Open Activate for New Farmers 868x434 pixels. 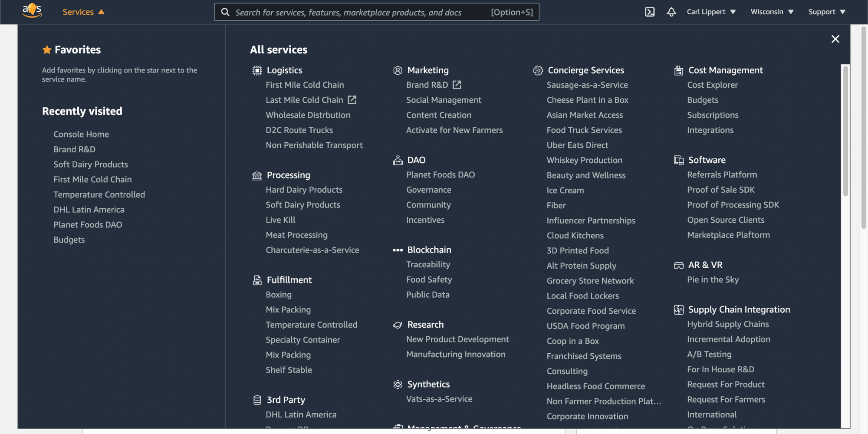click(454, 130)
